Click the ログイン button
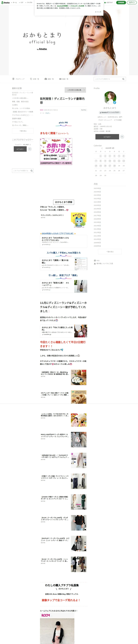Screen dimensions: 138x644 pos(132,2)
